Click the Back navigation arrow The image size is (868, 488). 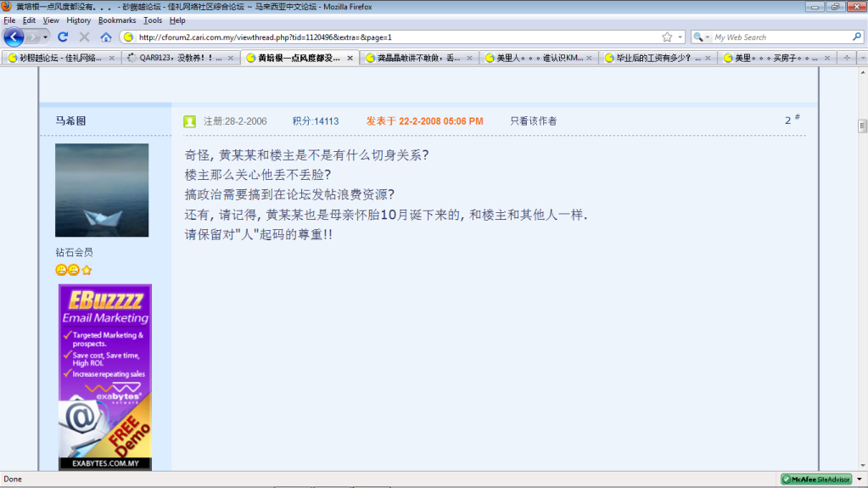14,37
